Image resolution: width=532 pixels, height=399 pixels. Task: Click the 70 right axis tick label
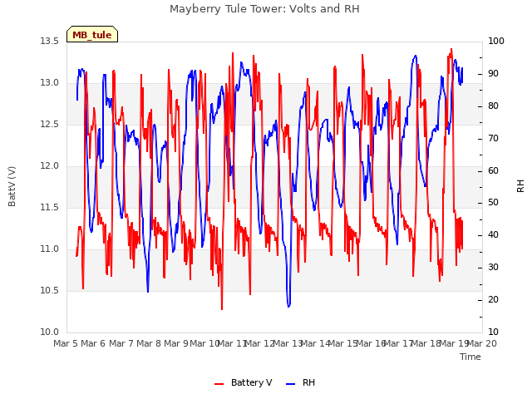click(x=493, y=139)
